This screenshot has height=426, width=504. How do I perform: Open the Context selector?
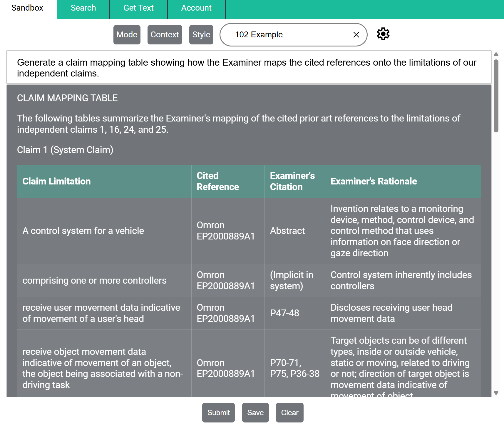[x=165, y=34]
